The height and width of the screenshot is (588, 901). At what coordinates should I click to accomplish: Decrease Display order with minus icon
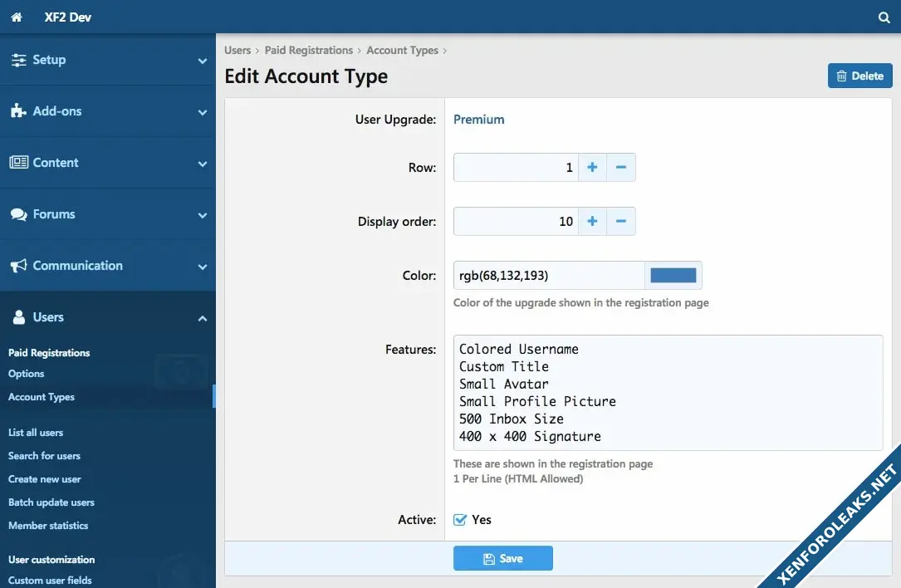pyautogui.click(x=621, y=222)
